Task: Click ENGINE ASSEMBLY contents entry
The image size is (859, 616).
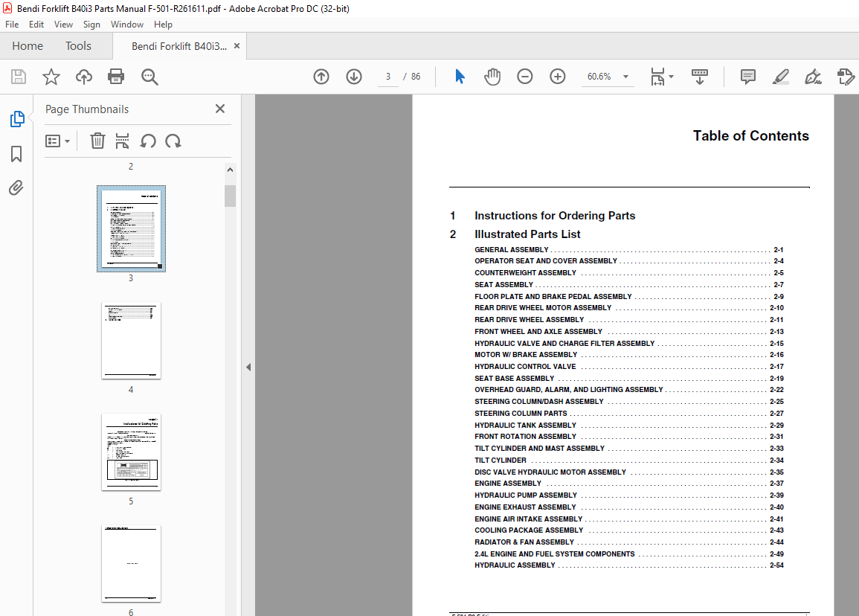Action: (x=629, y=484)
